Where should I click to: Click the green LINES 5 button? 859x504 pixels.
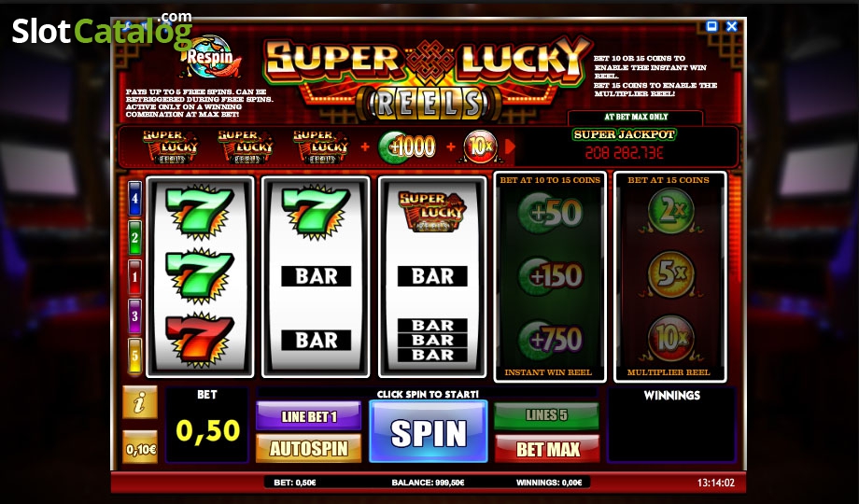coord(547,416)
